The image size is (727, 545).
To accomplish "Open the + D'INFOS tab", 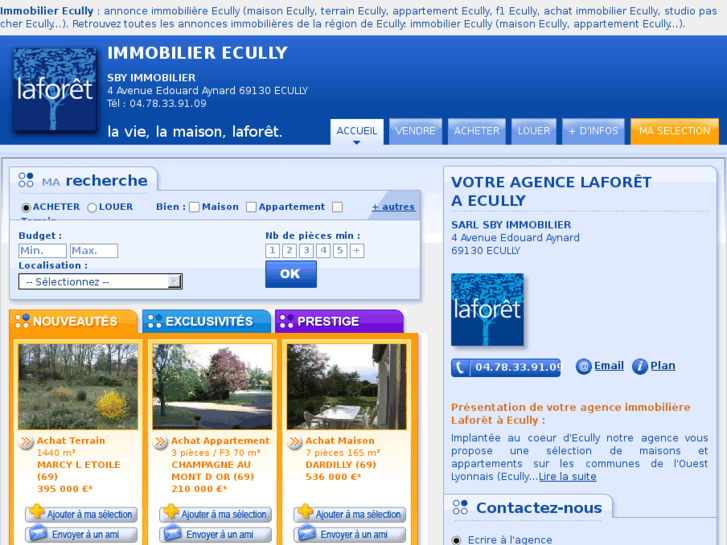I will click(593, 131).
